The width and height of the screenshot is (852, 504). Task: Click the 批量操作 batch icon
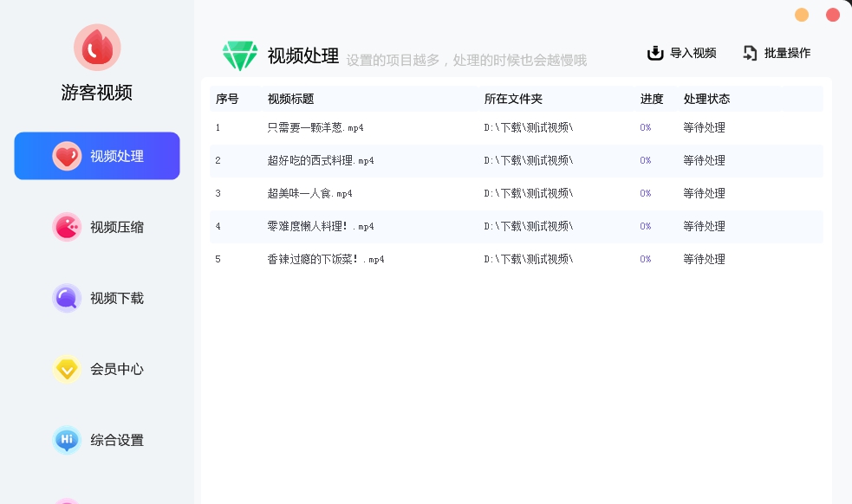(x=750, y=53)
